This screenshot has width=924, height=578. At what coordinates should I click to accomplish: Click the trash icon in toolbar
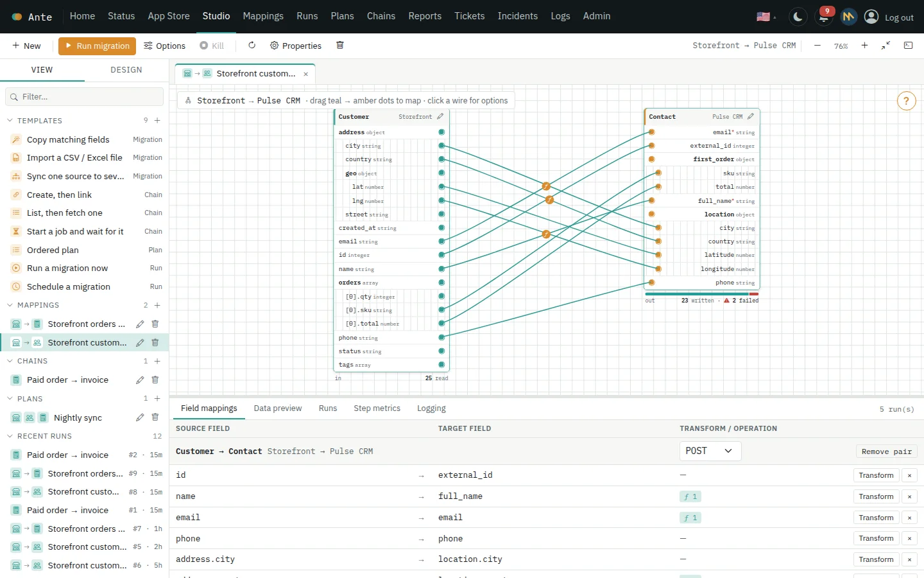point(340,46)
